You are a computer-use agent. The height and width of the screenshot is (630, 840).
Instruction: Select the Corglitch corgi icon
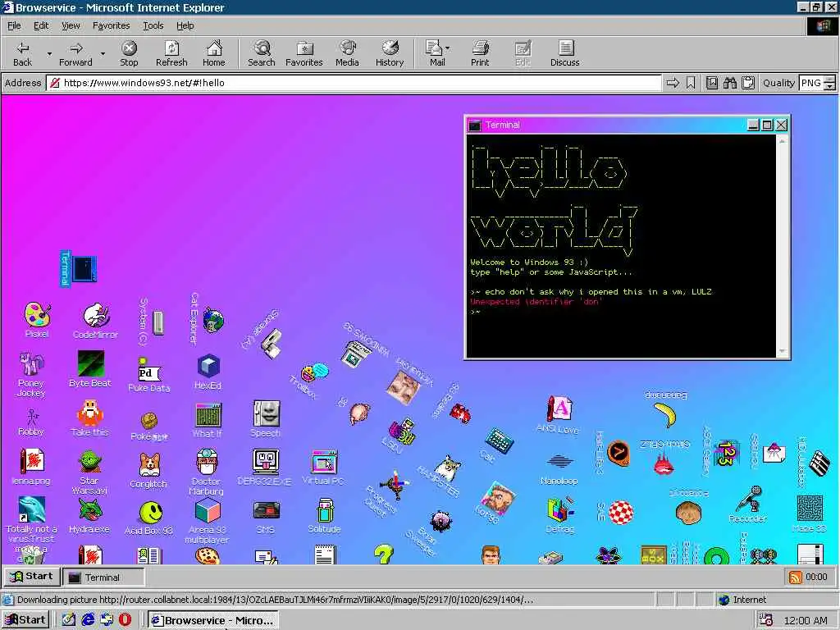[x=148, y=470]
